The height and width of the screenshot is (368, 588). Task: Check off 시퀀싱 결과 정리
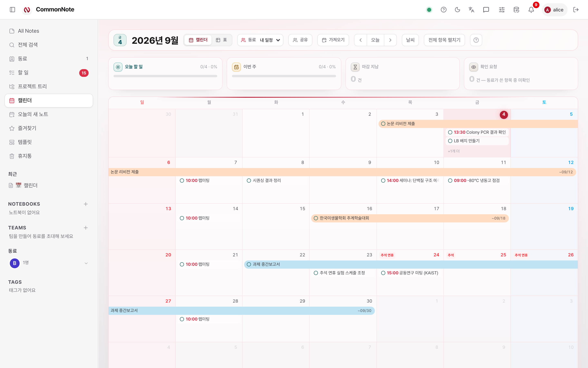249,180
